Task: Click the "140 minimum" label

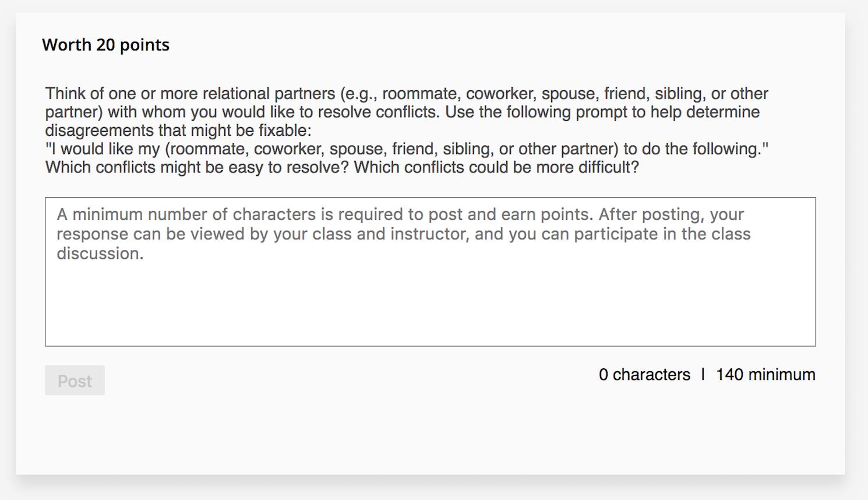Action: coord(765,374)
